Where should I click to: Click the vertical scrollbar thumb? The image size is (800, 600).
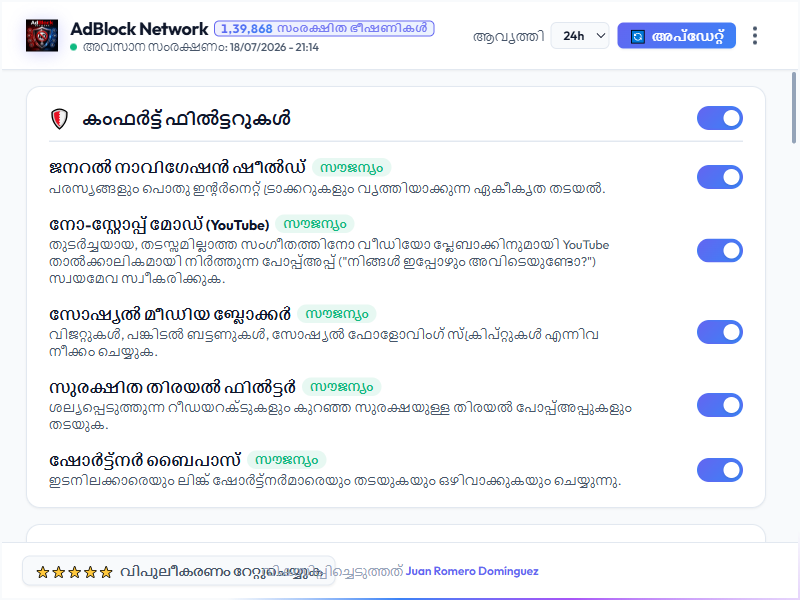point(793,108)
